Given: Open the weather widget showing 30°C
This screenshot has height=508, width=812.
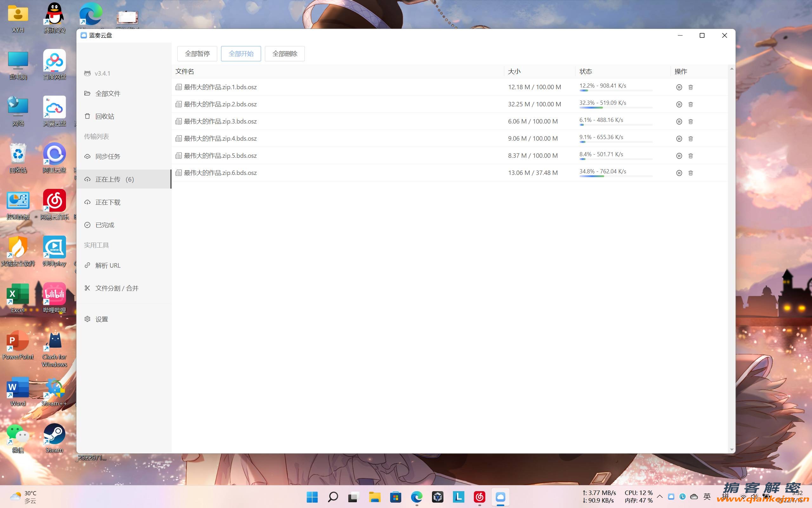Looking at the screenshot, I should [x=23, y=497].
